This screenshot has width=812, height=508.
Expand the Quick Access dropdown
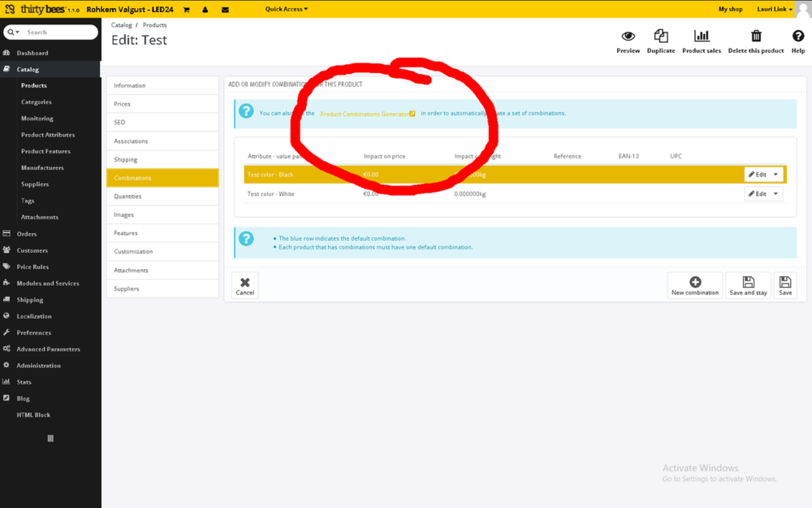(x=287, y=9)
